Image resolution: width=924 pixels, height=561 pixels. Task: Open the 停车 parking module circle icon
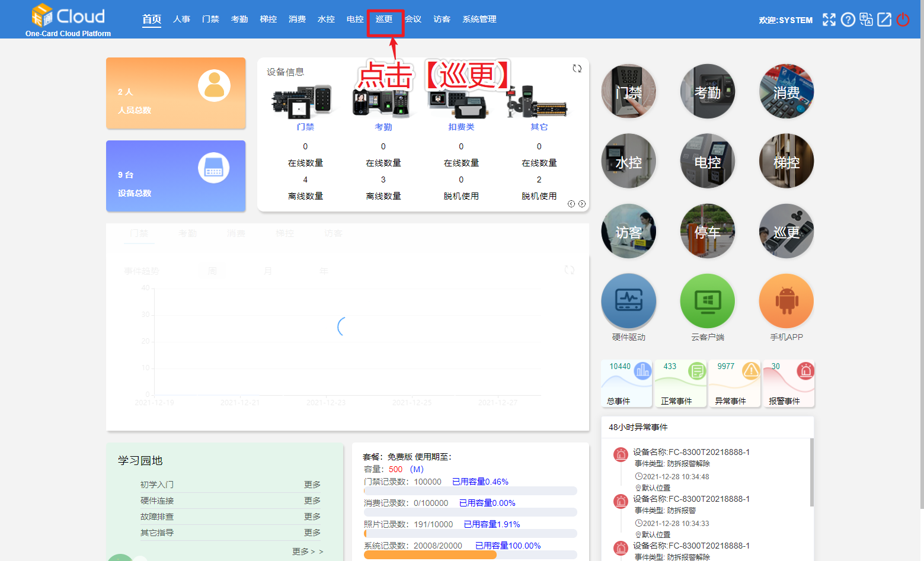coord(707,231)
